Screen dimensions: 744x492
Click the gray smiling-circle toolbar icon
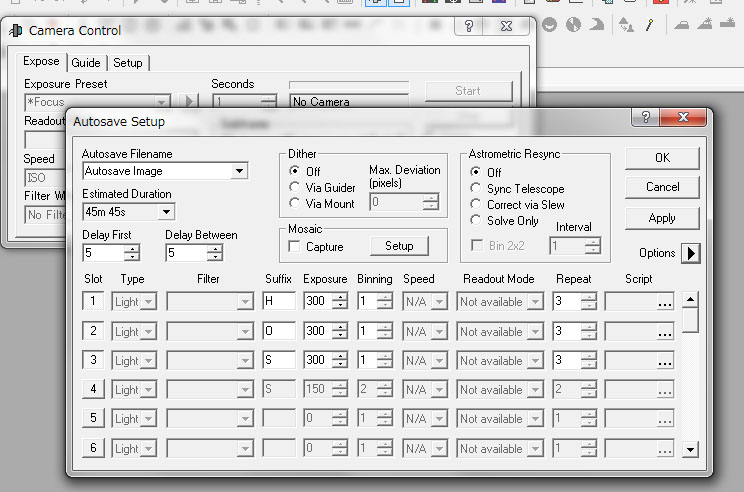click(x=549, y=25)
